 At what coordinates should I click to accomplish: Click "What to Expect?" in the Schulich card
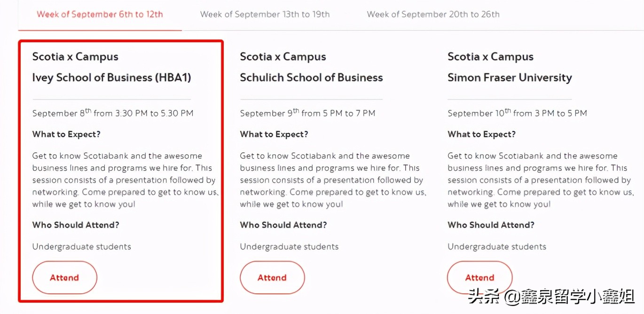(274, 134)
